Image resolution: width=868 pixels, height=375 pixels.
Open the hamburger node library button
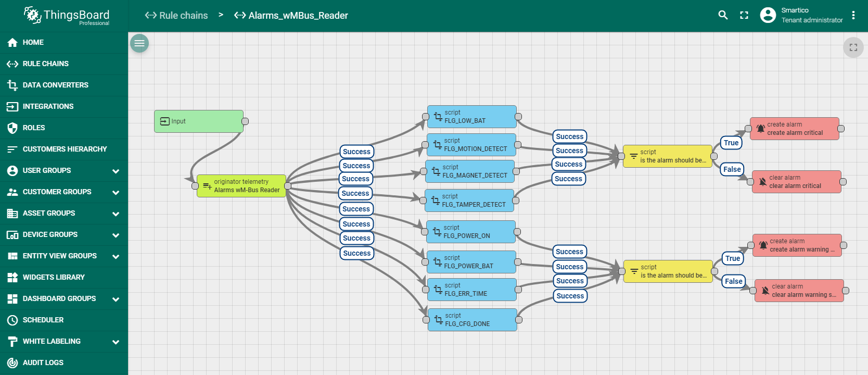click(x=139, y=43)
